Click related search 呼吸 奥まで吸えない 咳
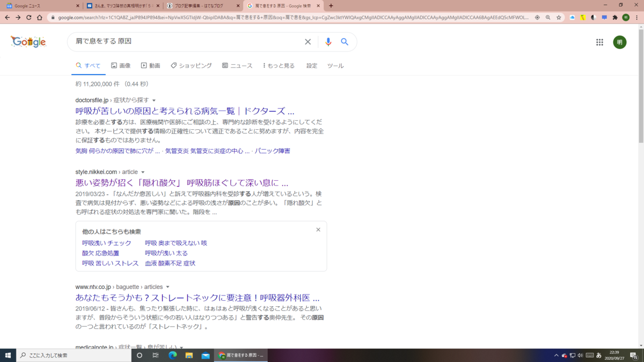Image resolution: width=644 pixels, height=362 pixels. pos(176,243)
